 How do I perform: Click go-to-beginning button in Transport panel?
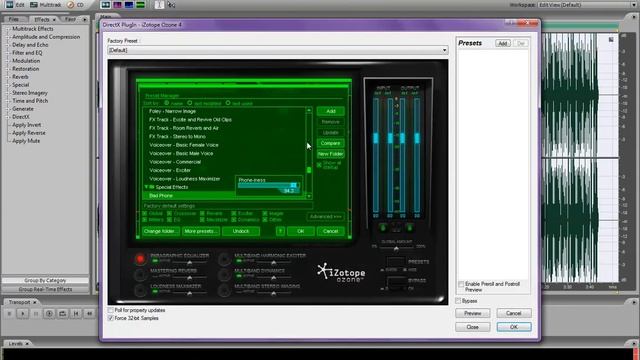[x=76, y=313]
